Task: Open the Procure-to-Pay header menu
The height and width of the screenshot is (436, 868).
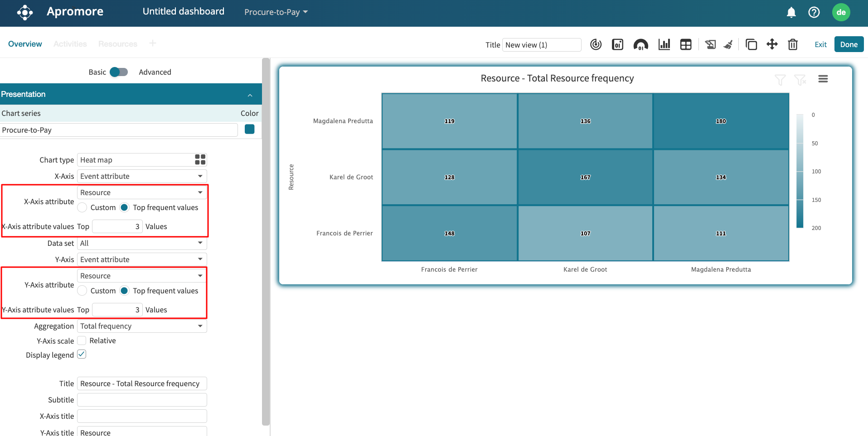Action: 276,12
